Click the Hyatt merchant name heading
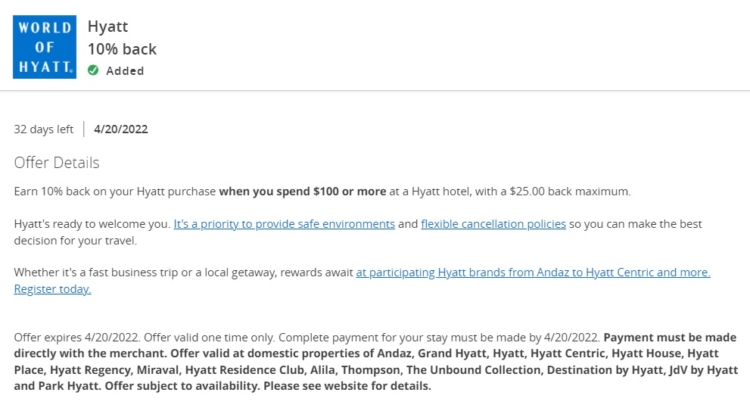The width and height of the screenshot is (750, 408). [108, 26]
